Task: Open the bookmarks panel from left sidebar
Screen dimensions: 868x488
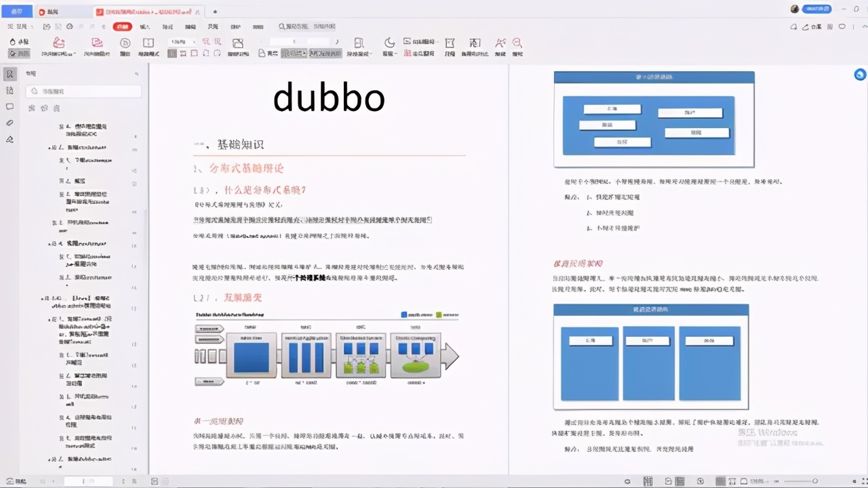Action: (9, 74)
